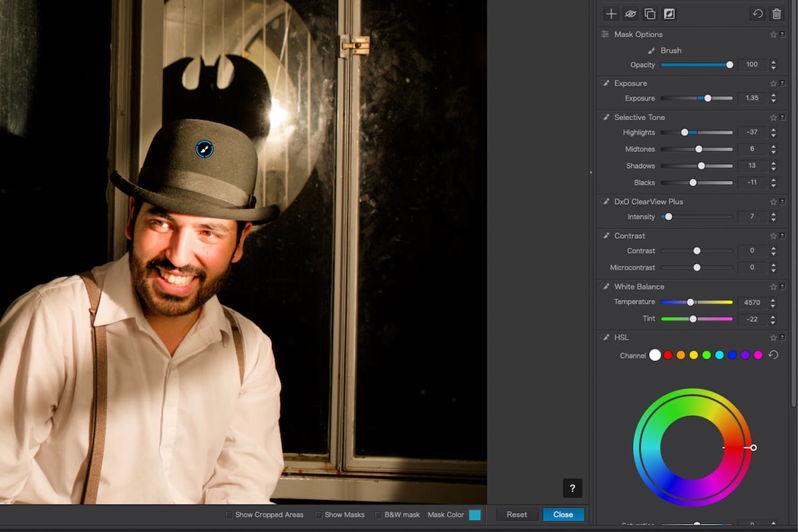Viewport: 798px width, 532px height.
Task: Open help with the question mark button
Action: point(572,488)
